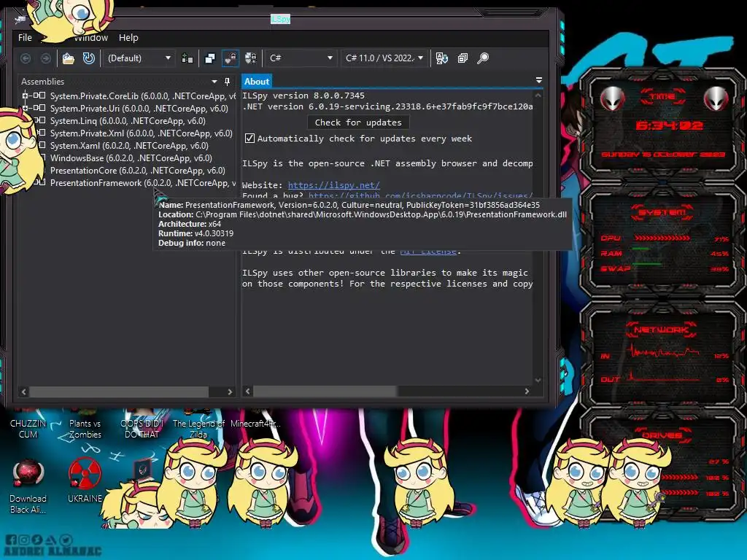Screen dimensions: 747x560
Task: Click the NETWORK monitor desktop widget
Action: (662, 354)
